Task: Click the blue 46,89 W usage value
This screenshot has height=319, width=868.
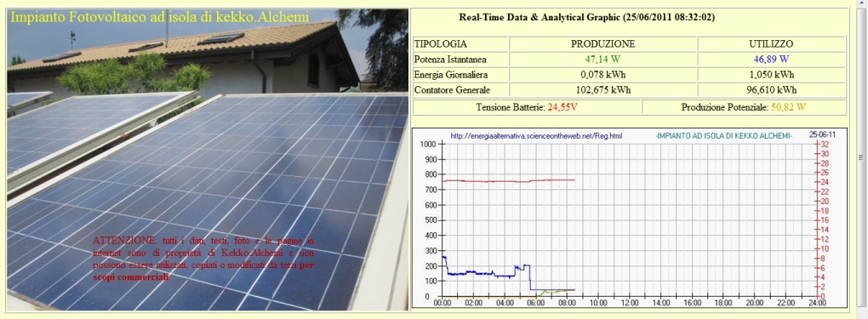Action: [772, 59]
